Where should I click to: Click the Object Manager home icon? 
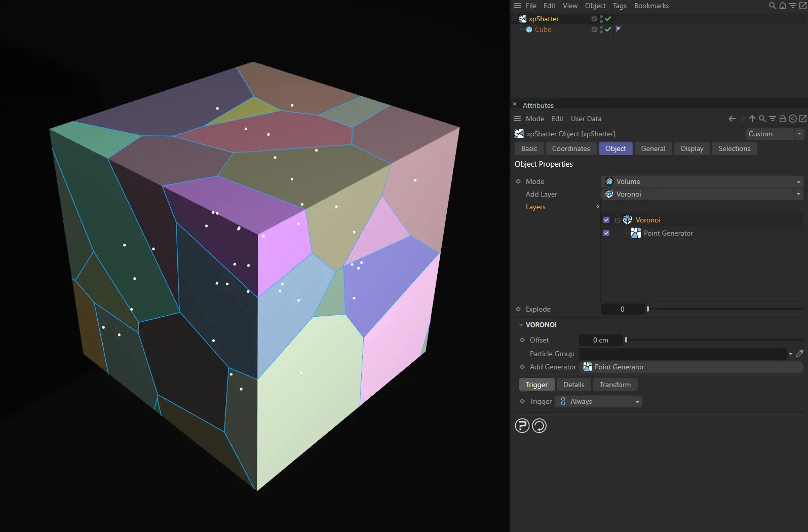(x=783, y=6)
